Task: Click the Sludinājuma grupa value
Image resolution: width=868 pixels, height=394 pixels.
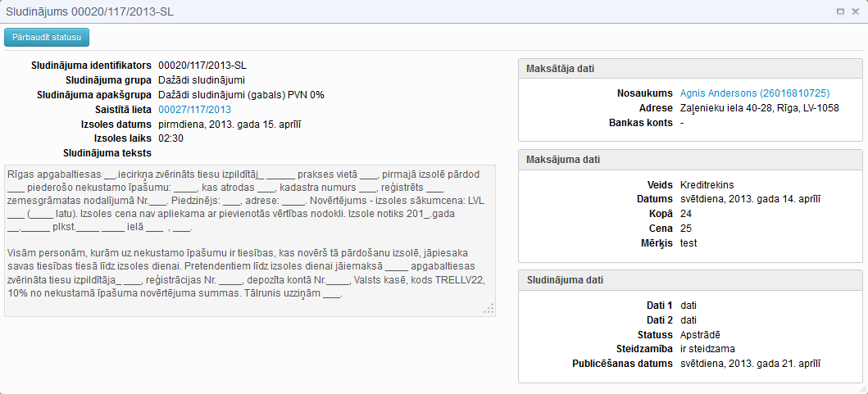Action: click(x=202, y=80)
